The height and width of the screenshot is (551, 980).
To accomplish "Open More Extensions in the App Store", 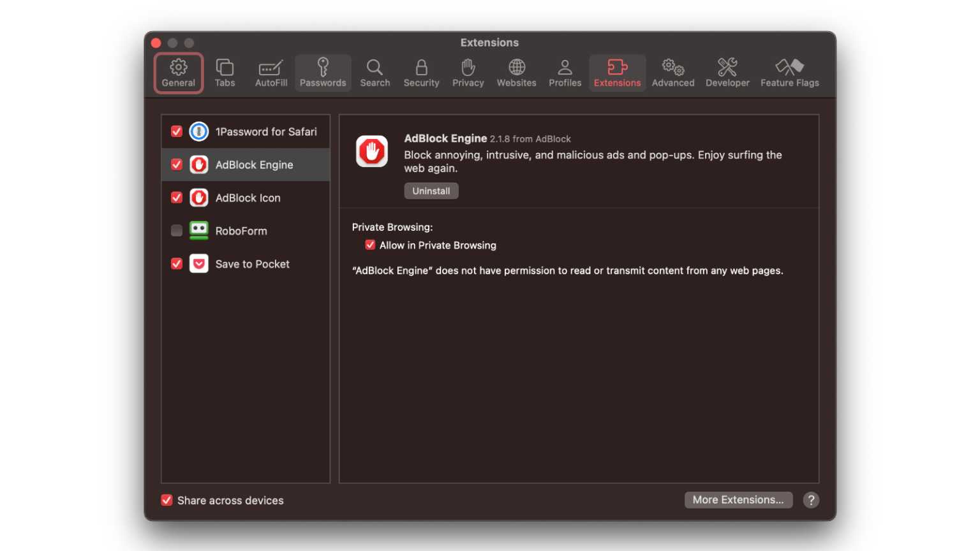I will click(738, 499).
